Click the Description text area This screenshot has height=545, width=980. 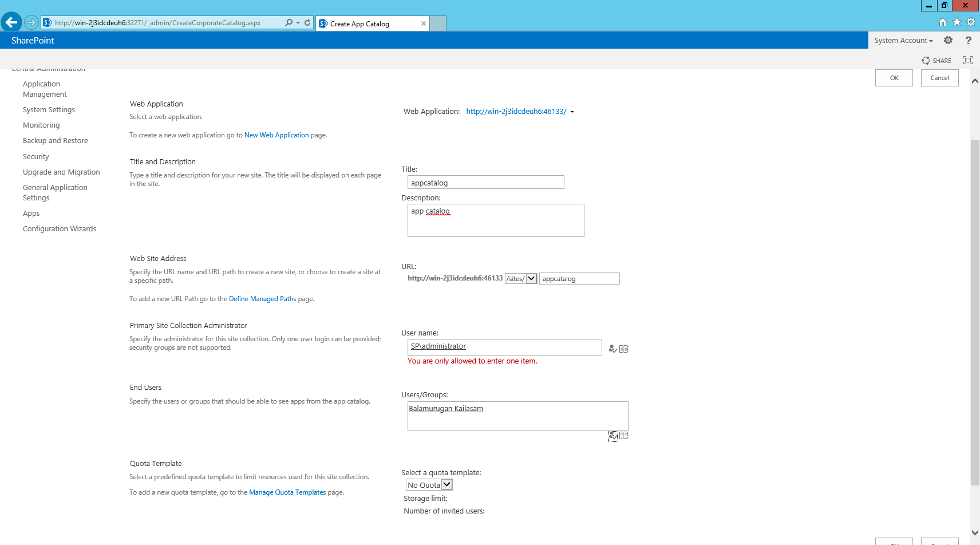(x=496, y=220)
